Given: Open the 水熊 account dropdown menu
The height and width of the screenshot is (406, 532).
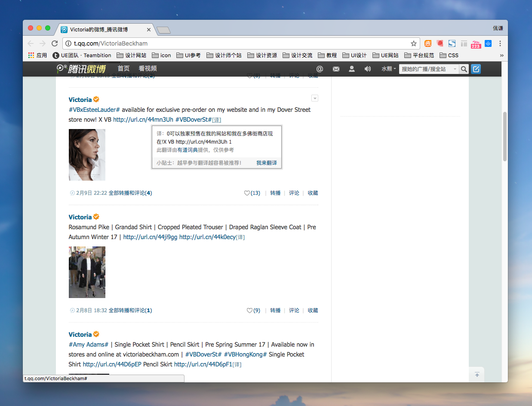Looking at the screenshot, I should click(x=388, y=69).
